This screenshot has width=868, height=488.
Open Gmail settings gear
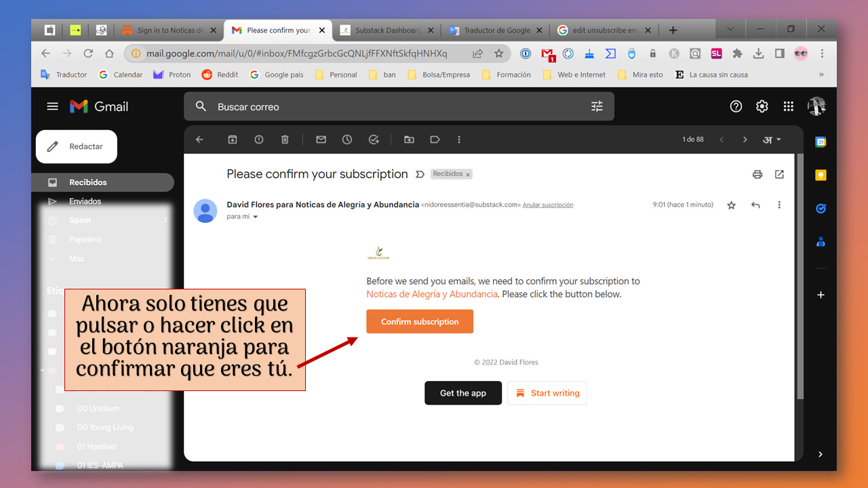coord(762,106)
